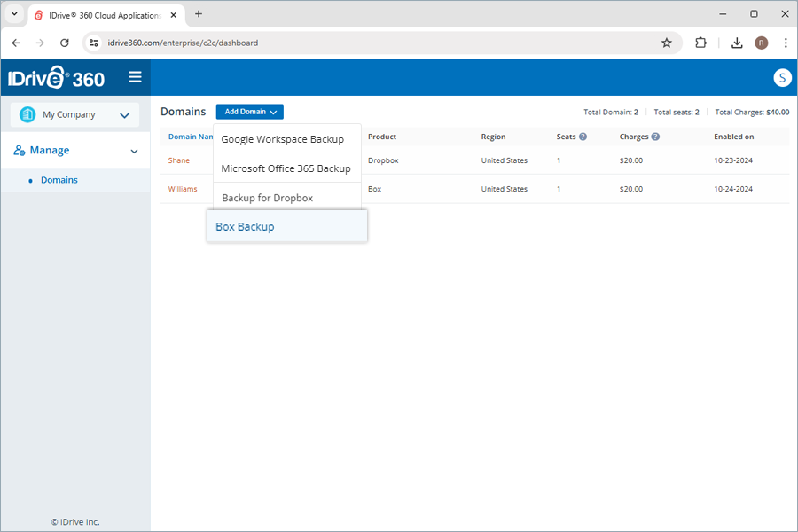Screen dimensions: 798x532
Task: Open browser downloads
Action: click(736, 42)
